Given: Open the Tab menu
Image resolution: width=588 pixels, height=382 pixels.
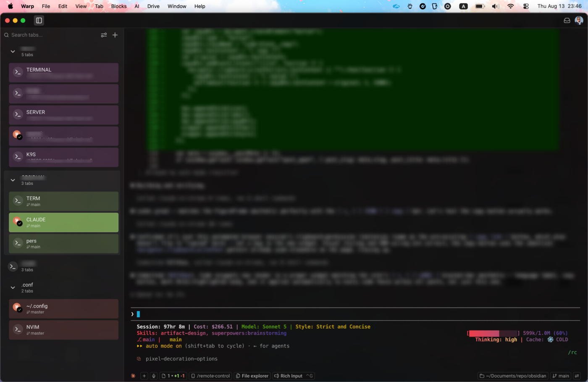Looking at the screenshot, I should click(x=99, y=6).
